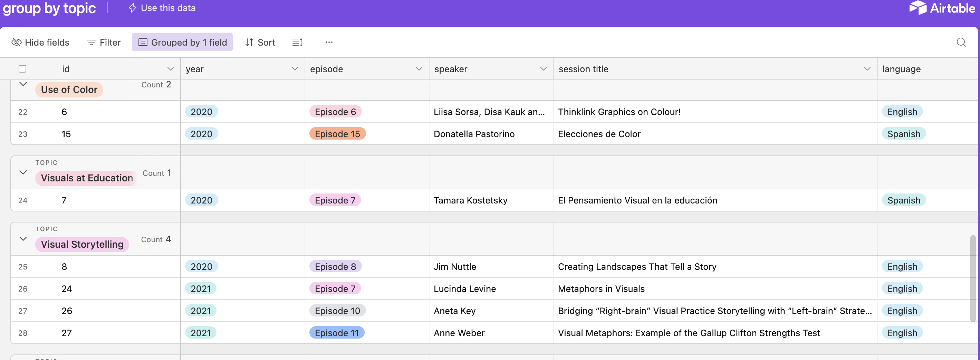Click the orange Episode 15 tag

tap(337, 134)
